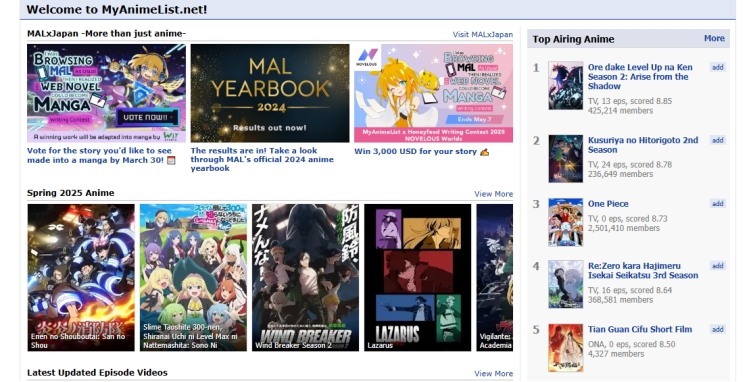The width and height of the screenshot is (752, 382).
Task: Open the Tian Guan Cifu thumbnail
Action: (566, 348)
